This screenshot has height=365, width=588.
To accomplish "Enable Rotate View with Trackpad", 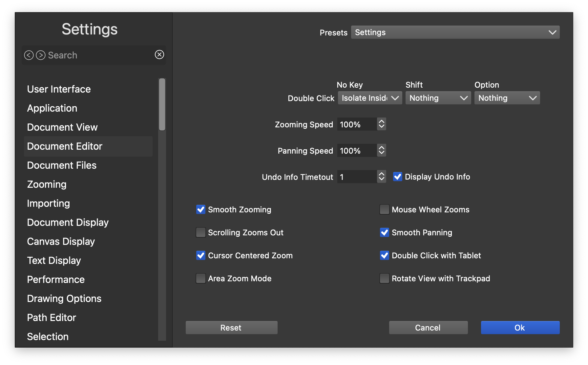I will coord(384,278).
